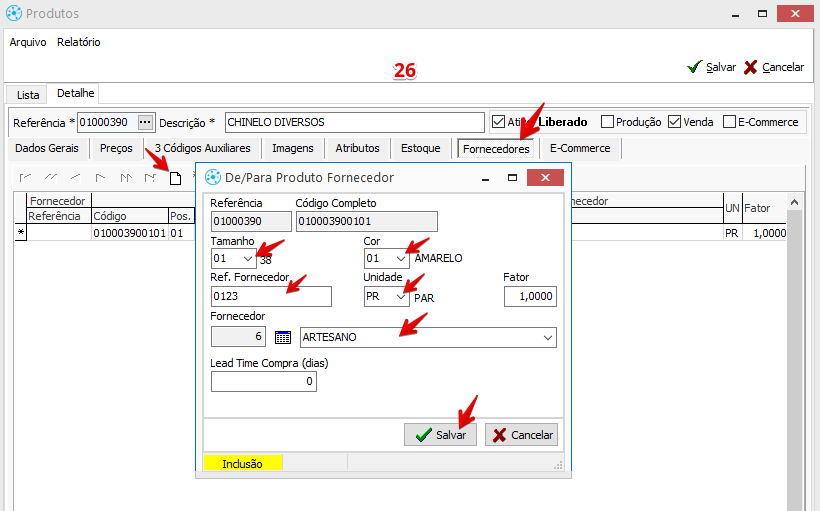Image resolution: width=820 pixels, height=511 pixels.
Task: Switch to the Preços tab
Action: point(116,148)
